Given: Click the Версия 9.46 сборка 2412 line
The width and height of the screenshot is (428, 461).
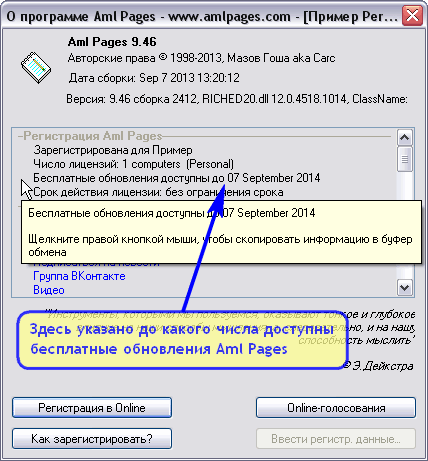Looking at the screenshot, I should coord(237,99).
